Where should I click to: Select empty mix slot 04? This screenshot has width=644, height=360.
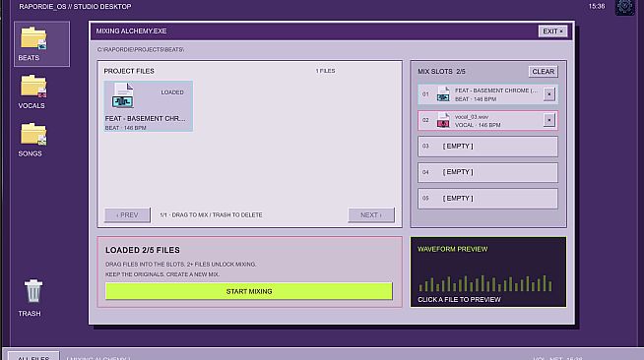point(487,172)
